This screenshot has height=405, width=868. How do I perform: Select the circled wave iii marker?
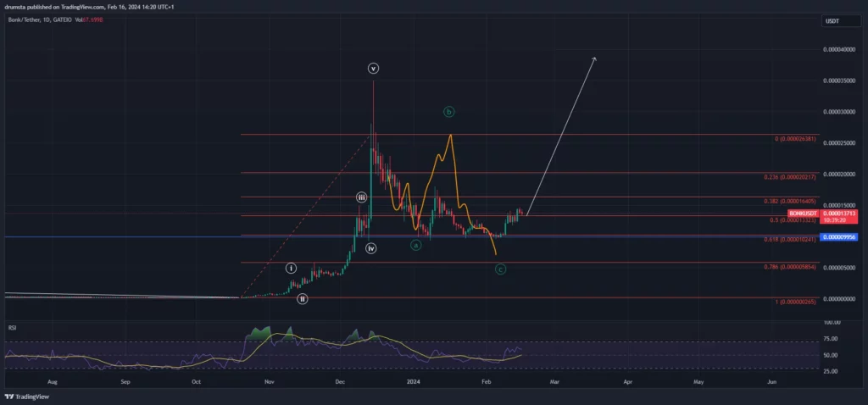pyautogui.click(x=361, y=197)
